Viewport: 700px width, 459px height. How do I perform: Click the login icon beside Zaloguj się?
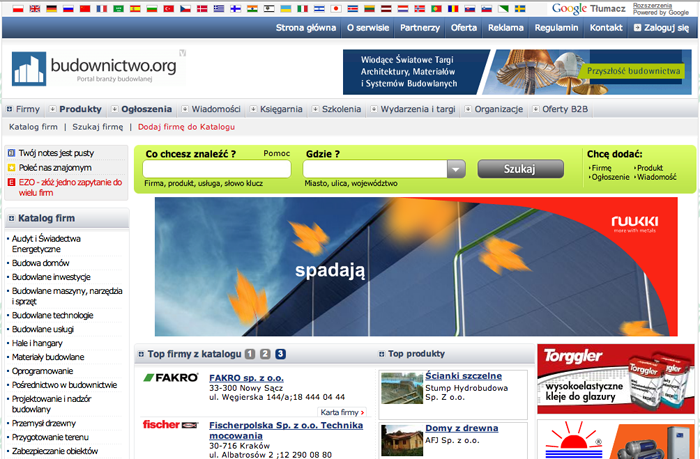(637, 28)
